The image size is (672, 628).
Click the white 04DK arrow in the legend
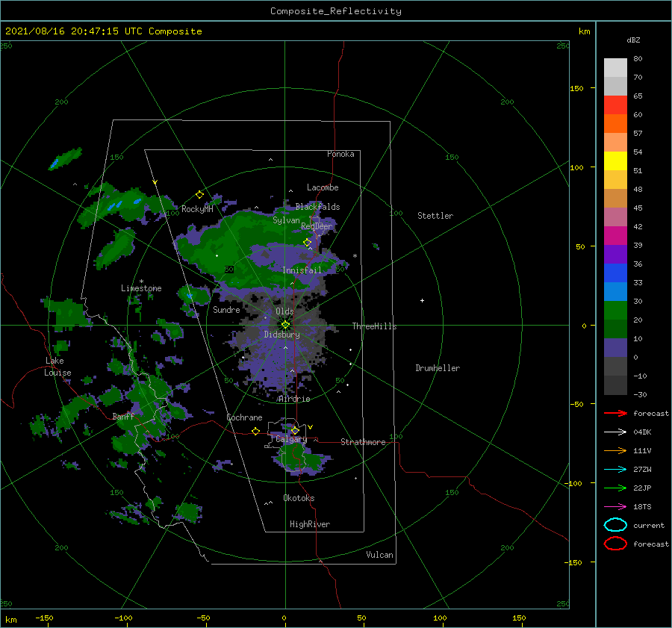pos(615,432)
